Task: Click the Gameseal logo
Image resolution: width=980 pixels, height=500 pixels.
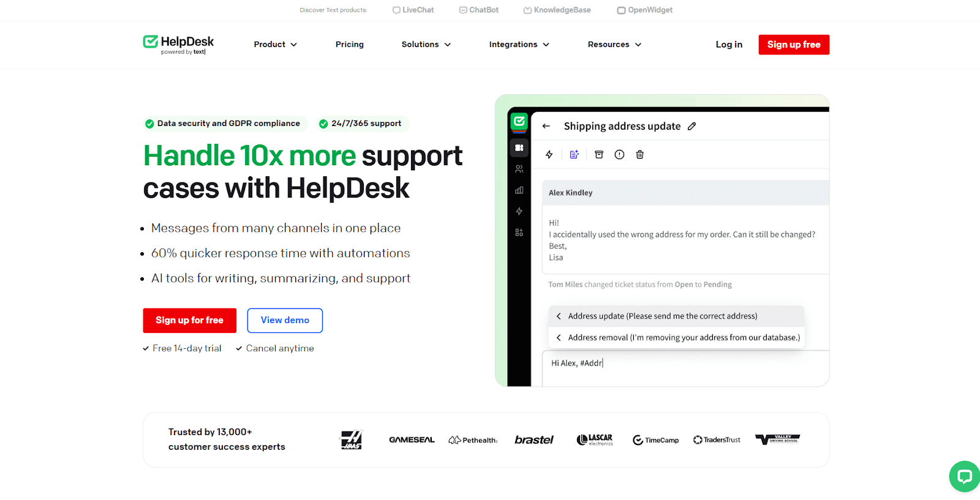Action: [x=412, y=439]
